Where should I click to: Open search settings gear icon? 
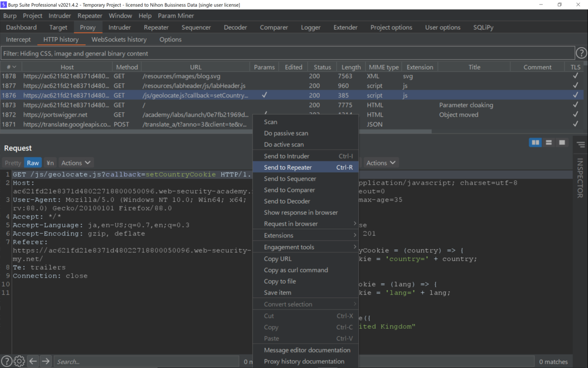point(19,362)
